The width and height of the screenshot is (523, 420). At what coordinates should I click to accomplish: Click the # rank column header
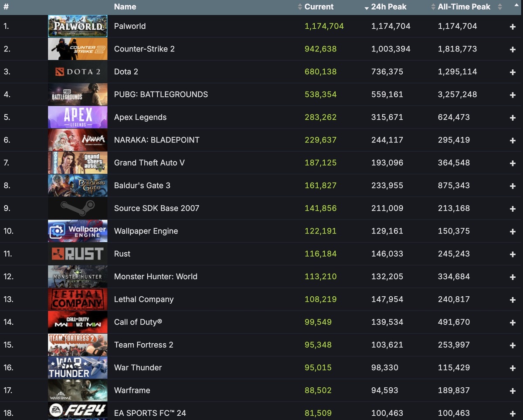tap(6, 7)
